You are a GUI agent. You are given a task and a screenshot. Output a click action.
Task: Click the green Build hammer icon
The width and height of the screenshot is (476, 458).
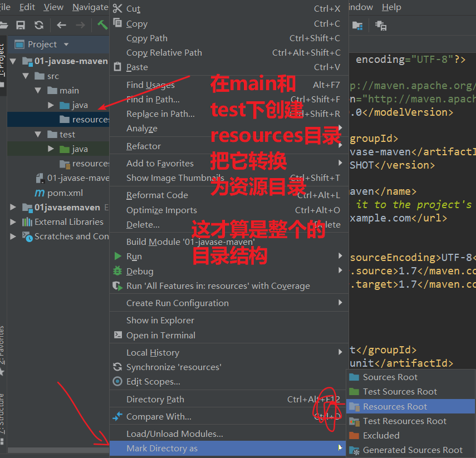[x=102, y=25]
